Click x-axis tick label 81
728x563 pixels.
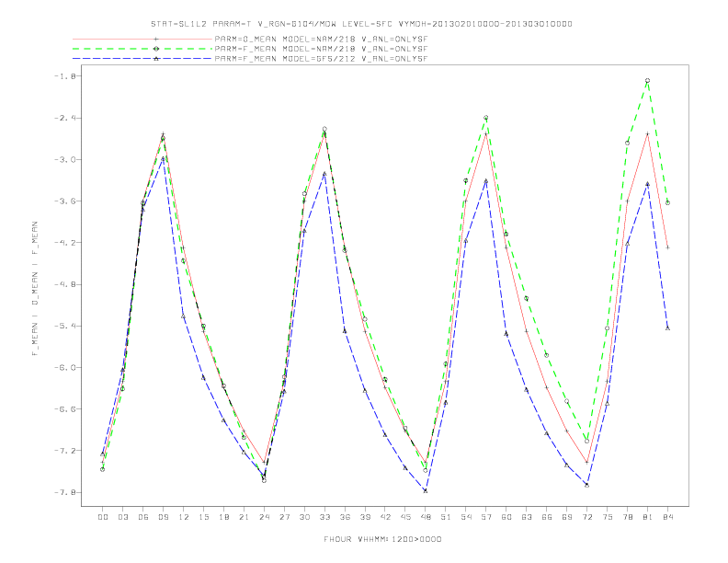coord(648,517)
